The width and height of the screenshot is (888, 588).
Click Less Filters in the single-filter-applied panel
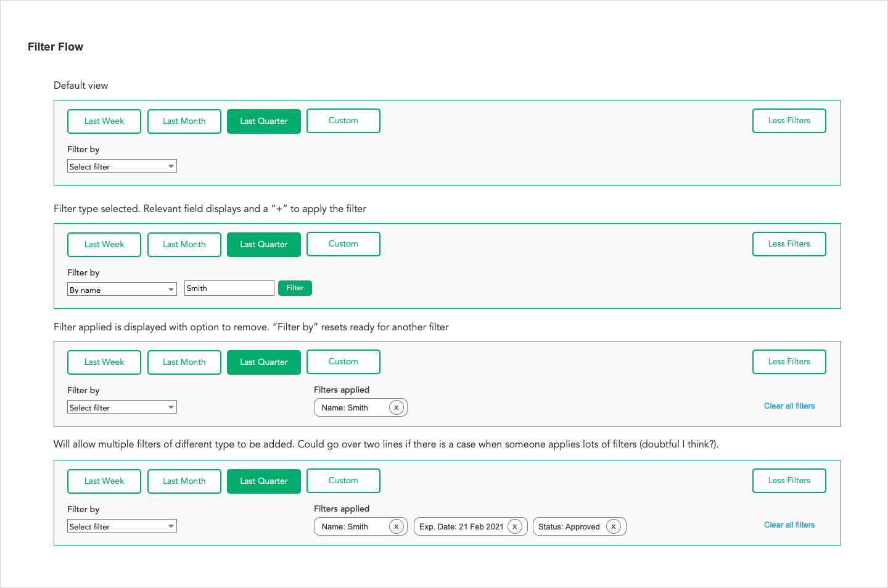click(789, 362)
